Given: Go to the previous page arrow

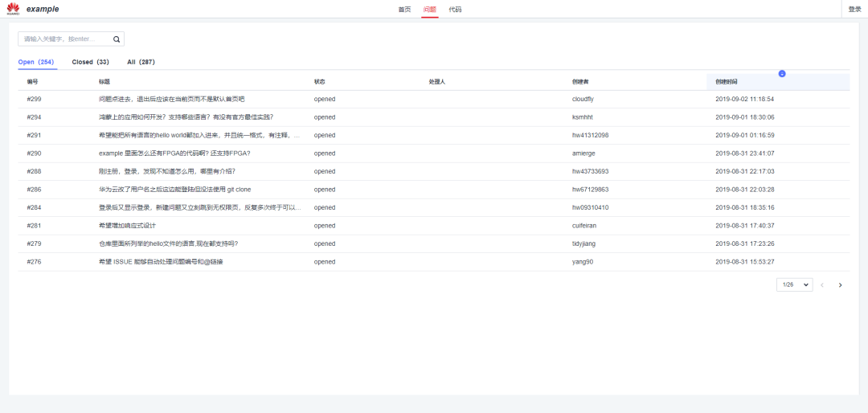Looking at the screenshot, I should [x=822, y=285].
